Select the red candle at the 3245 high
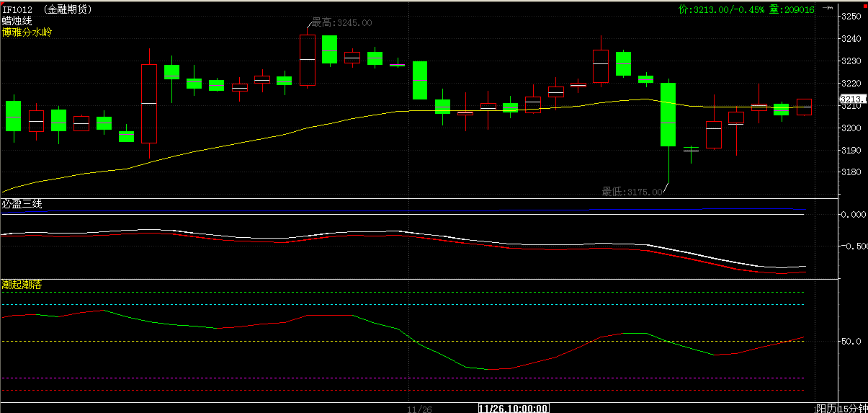The image size is (868, 413). [x=308, y=61]
